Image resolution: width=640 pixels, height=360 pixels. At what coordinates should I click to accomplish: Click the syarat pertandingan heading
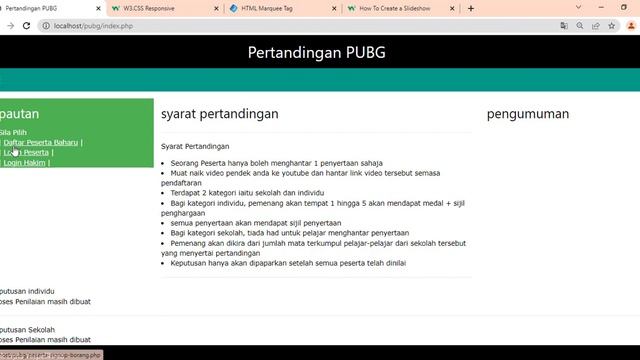tap(220, 114)
